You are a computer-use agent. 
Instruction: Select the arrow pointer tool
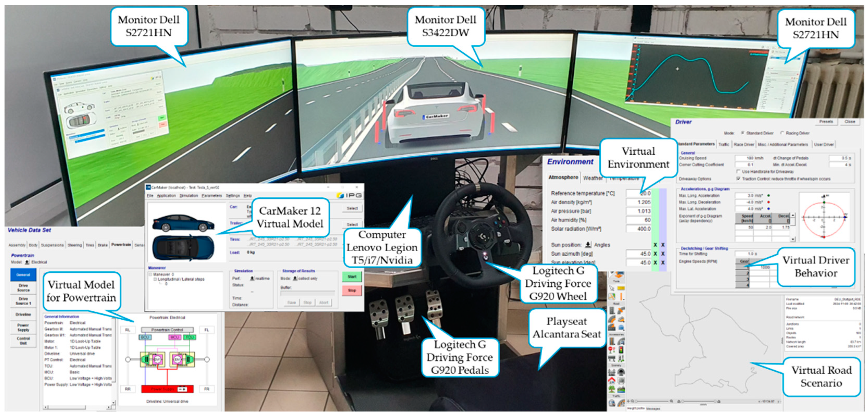click(x=612, y=288)
